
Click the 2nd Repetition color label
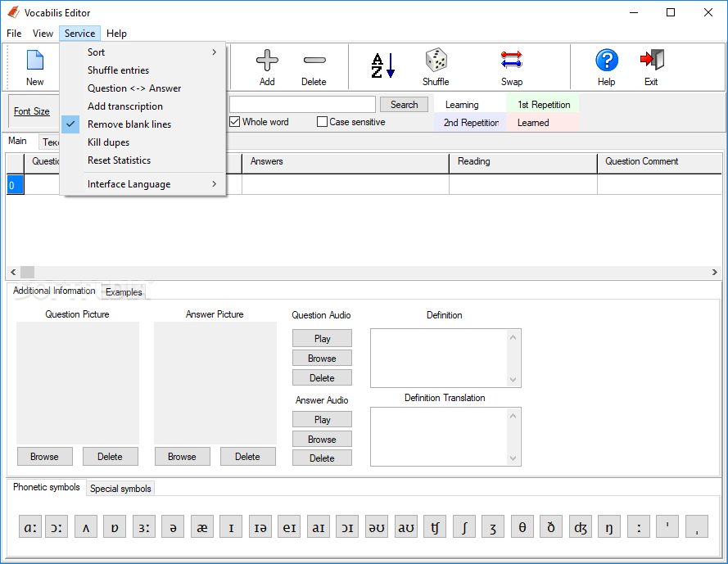pyautogui.click(x=470, y=123)
